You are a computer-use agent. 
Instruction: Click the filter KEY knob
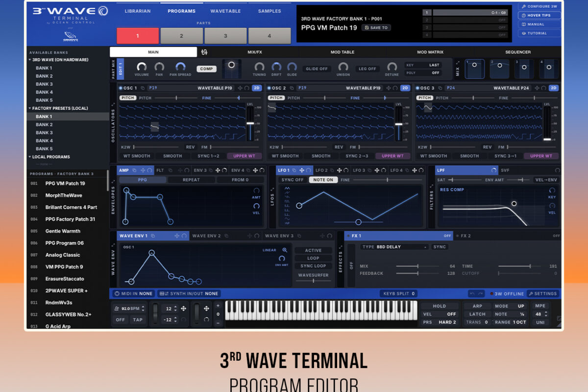552,191
